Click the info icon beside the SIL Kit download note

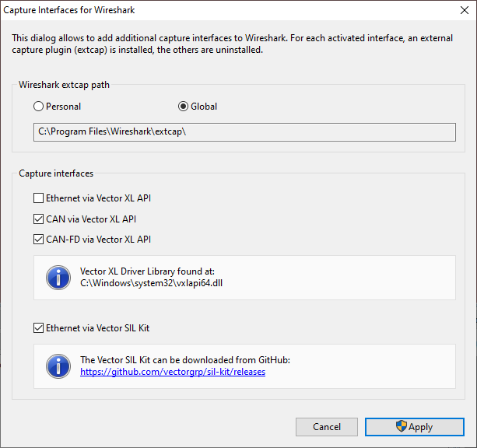click(x=58, y=366)
